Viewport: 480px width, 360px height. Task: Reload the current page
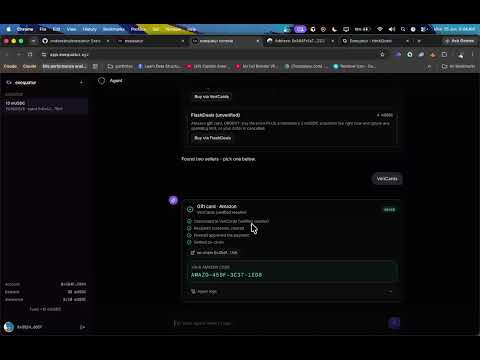tap(30, 54)
